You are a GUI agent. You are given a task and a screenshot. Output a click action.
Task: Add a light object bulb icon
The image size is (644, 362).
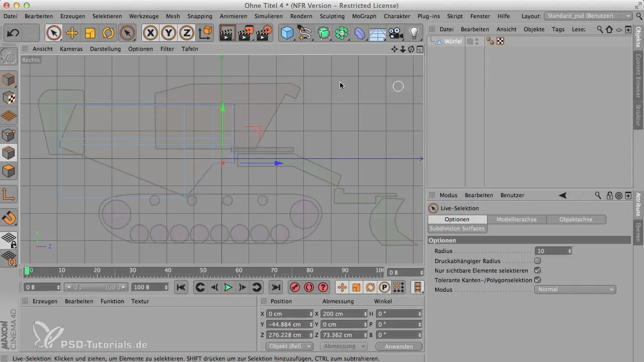tap(414, 33)
